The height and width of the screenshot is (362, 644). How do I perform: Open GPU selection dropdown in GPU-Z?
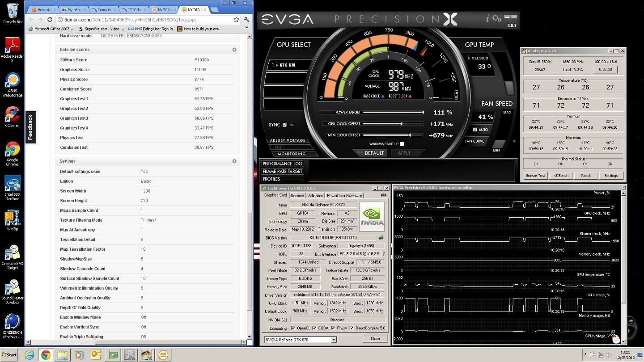tap(334, 340)
